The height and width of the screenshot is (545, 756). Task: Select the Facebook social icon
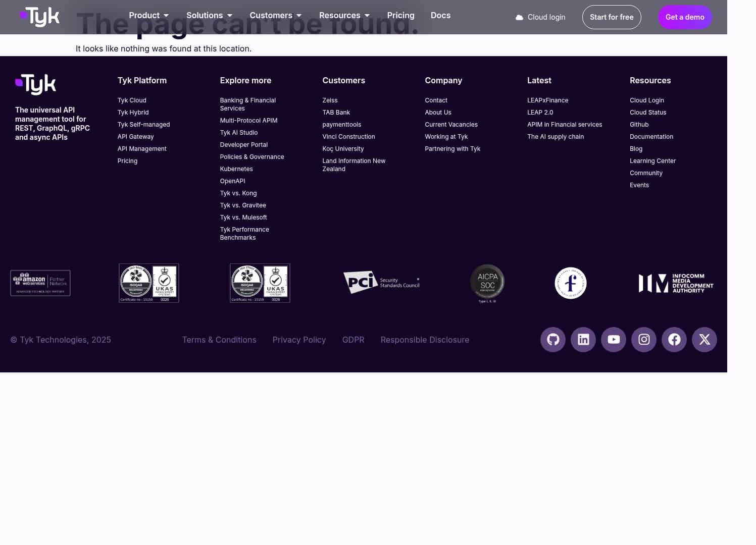tap(674, 340)
